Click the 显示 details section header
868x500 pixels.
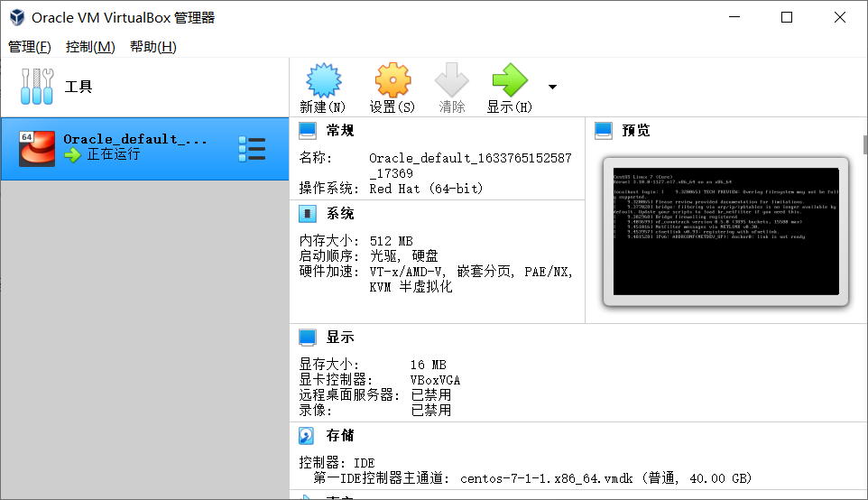(x=340, y=338)
